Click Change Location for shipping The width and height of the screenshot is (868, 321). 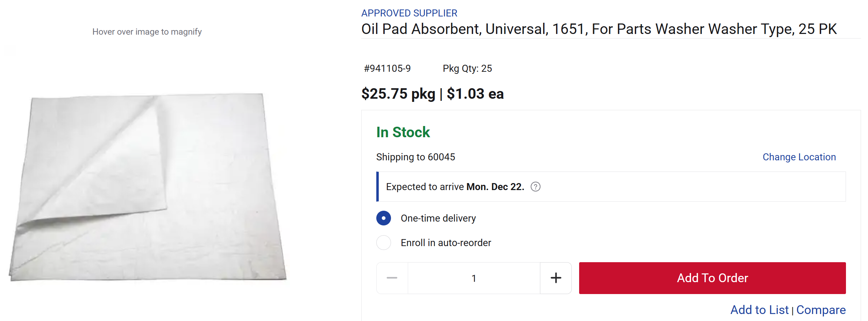[x=799, y=157]
